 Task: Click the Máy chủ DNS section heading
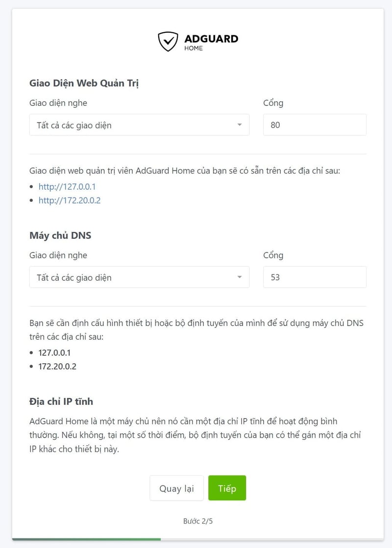point(60,235)
